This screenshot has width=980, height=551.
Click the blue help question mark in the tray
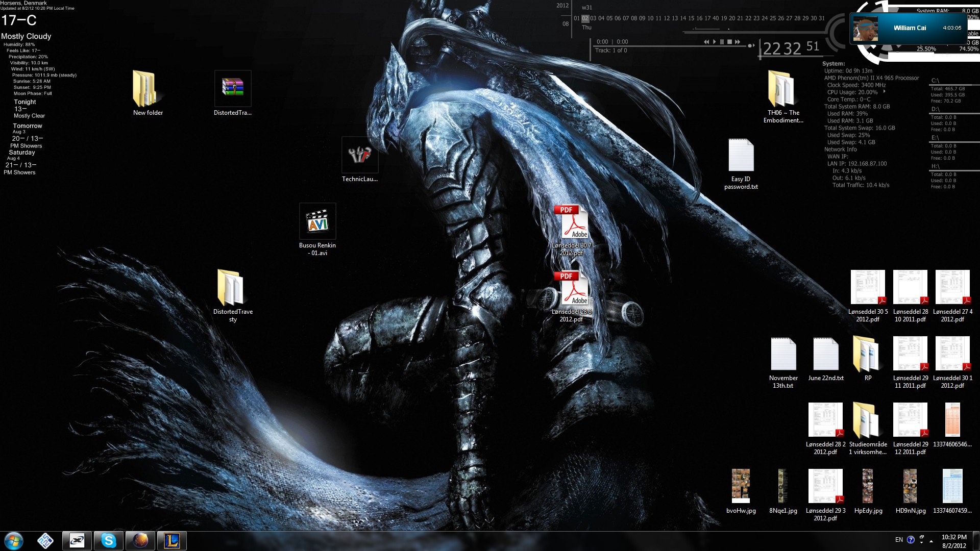tap(911, 539)
